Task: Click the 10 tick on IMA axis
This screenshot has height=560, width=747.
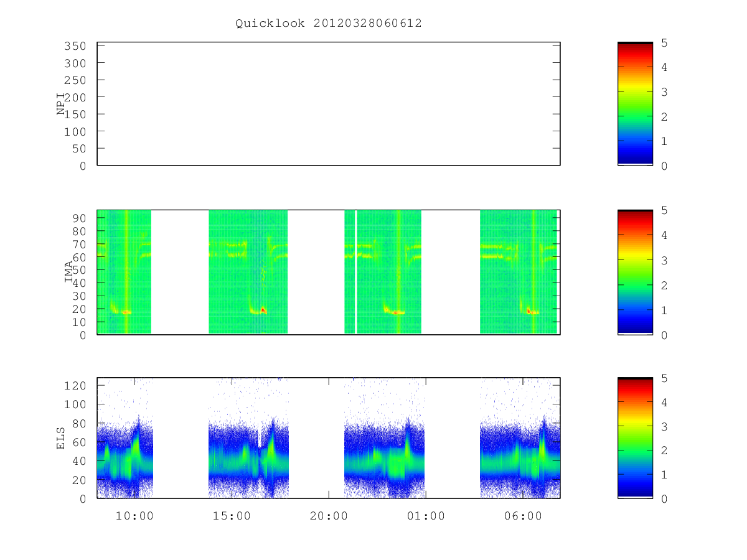Action: 78,322
